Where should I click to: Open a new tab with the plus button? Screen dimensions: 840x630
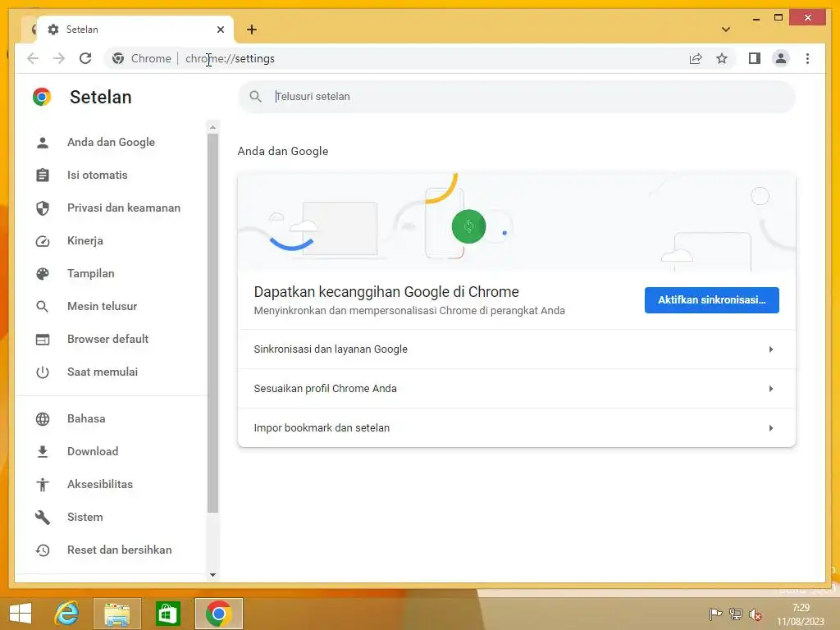click(x=252, y=30)
